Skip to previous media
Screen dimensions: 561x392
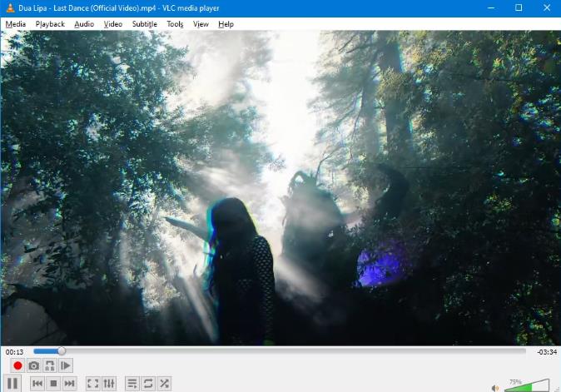click(x=37, y=384)
